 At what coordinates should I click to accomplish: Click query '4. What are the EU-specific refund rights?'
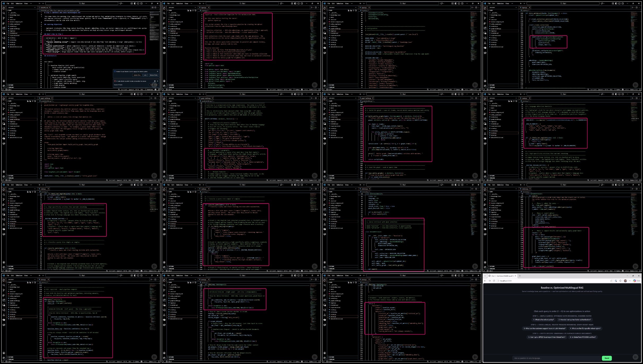(585, 328)
